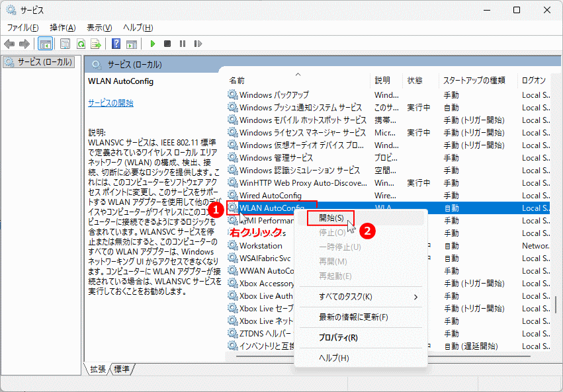Click gear icon of ZTDNS ヘルパー row

click(x=233, y=333)
